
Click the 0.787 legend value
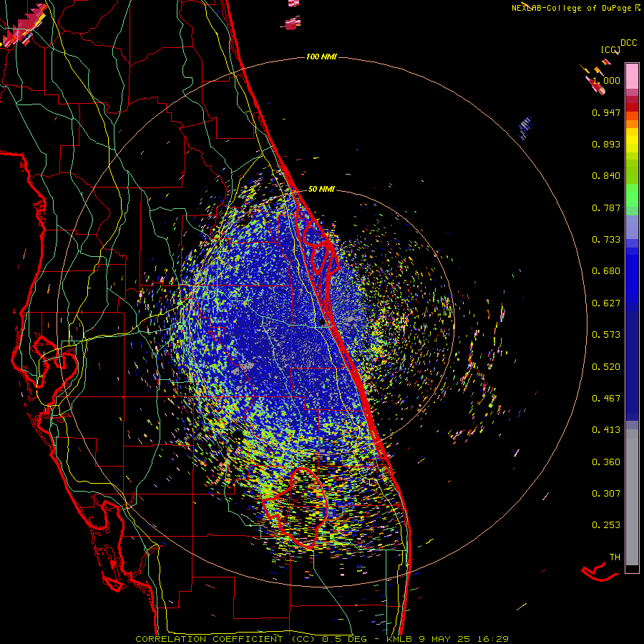tap(606, 208)
